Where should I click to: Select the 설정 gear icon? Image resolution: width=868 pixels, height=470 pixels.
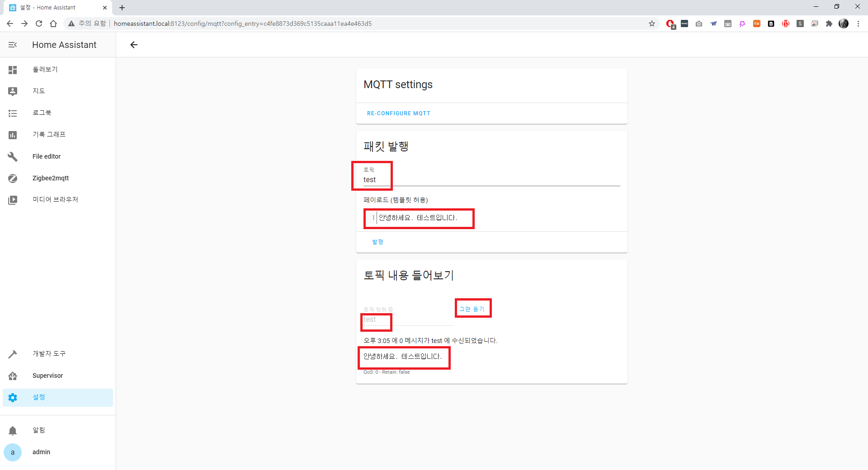[x=13, y=397]
